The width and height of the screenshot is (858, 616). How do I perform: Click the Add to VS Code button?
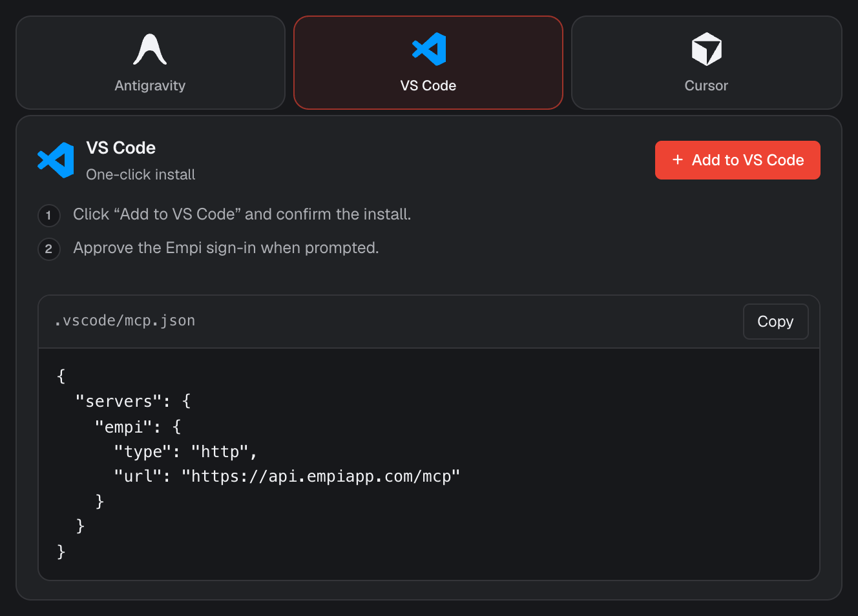737,160
